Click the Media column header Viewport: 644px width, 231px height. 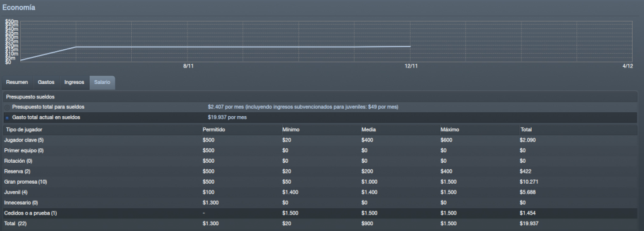pyautogui.click(x=368, y=130)
